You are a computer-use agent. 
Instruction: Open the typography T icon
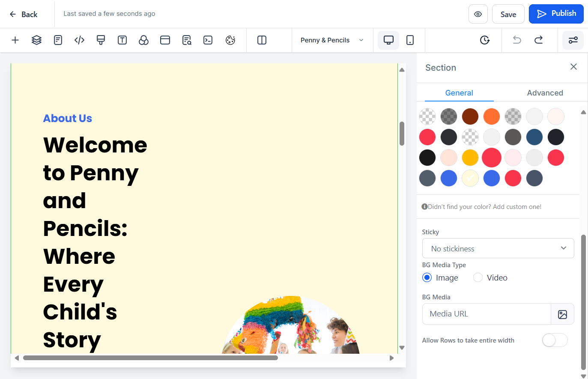122,40
